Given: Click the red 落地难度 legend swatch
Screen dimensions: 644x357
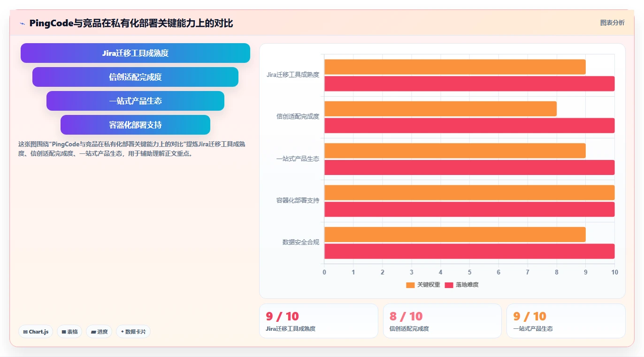Looking at the screenshot, I should pyautogui.click(x=449, y=285).
